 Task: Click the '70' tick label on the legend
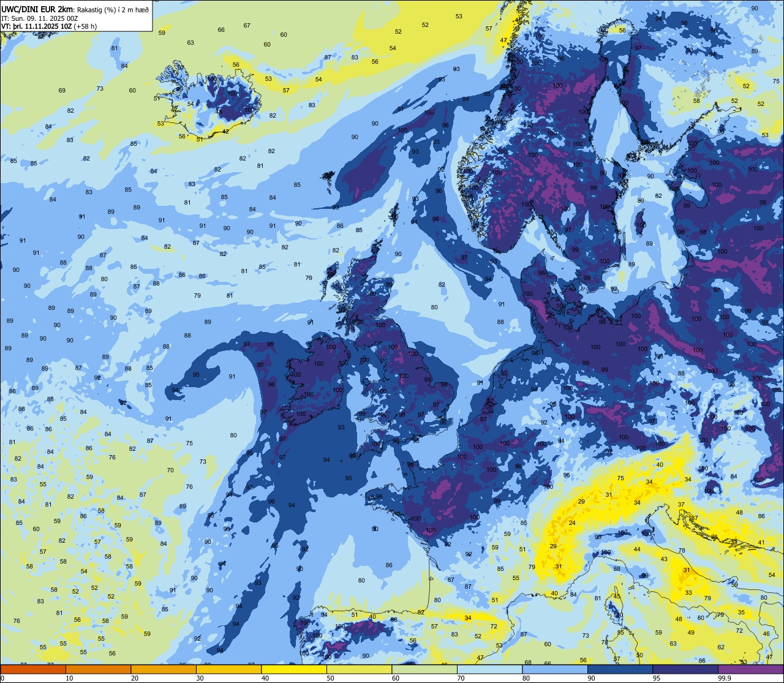coord(461,678)
